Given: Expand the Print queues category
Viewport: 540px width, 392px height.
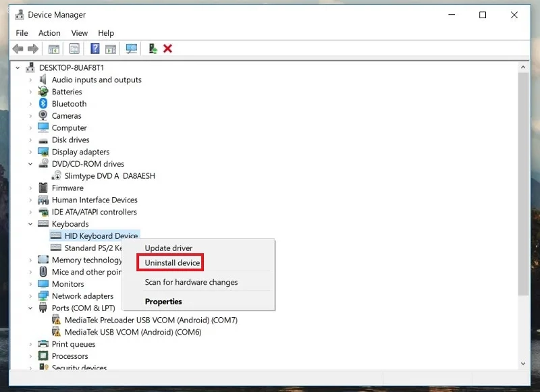Looking at the screenshot, I should coord(30,344).
